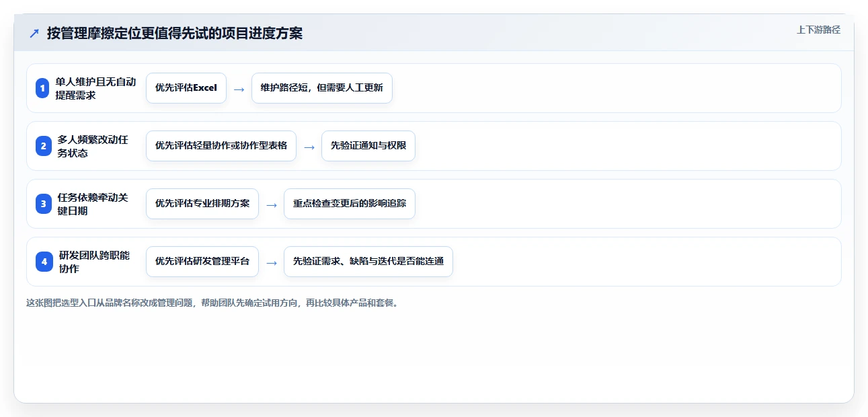Click the footnote beginning 这张图把选型入口

tap(214, 303)
